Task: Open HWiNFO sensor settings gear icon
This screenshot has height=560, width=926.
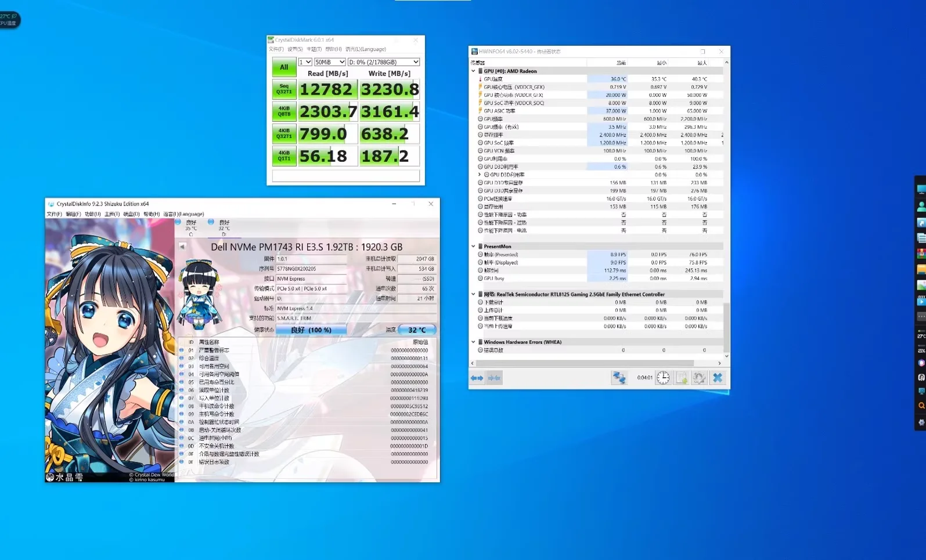Action: 700,378
